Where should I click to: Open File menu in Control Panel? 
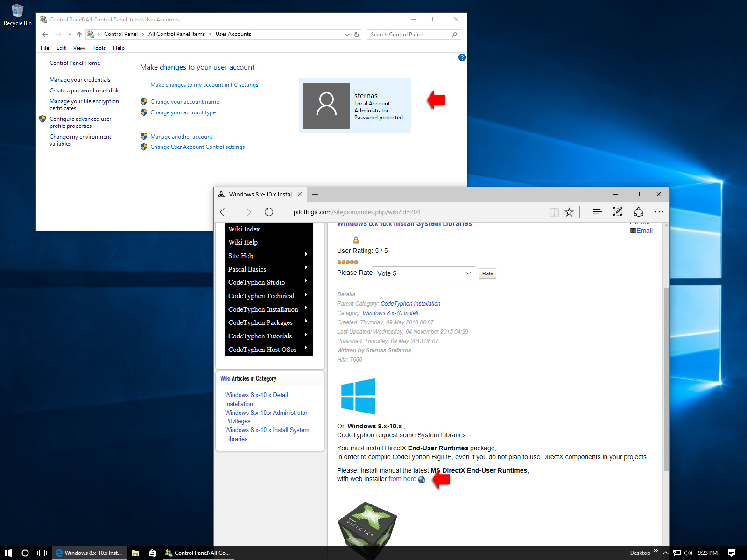click(x=45, y=48)
